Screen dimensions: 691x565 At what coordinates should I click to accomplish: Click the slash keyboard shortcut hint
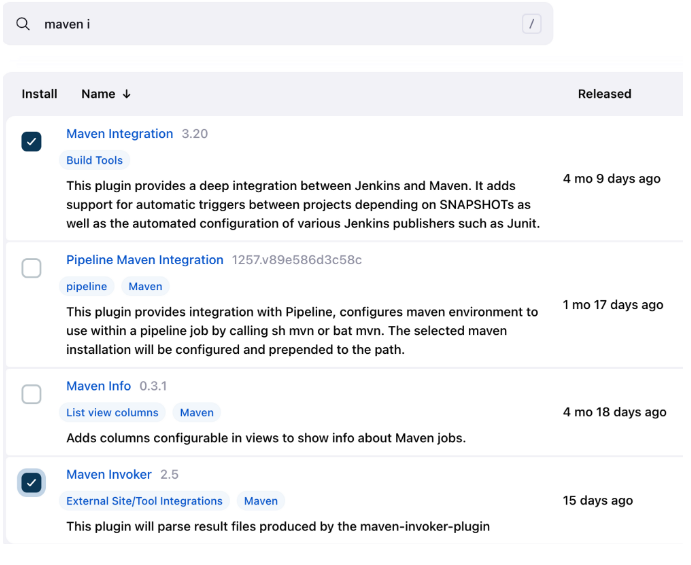tap(531, 24)
